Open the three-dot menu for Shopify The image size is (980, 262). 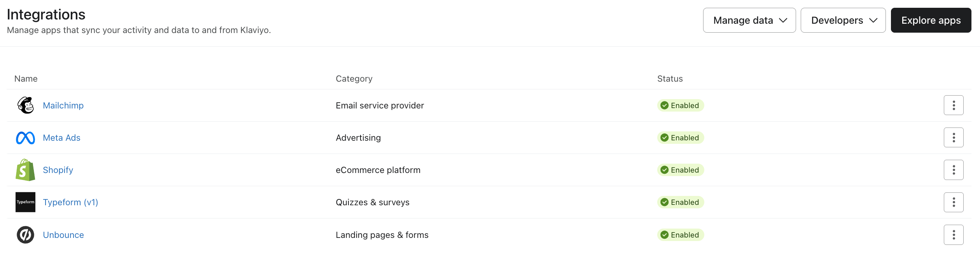point(953,170)
